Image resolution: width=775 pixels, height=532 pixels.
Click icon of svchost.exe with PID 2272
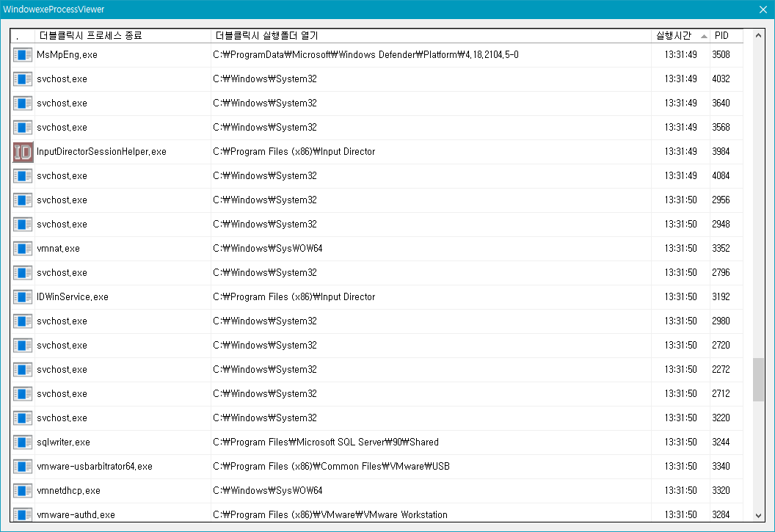[23, 370]
